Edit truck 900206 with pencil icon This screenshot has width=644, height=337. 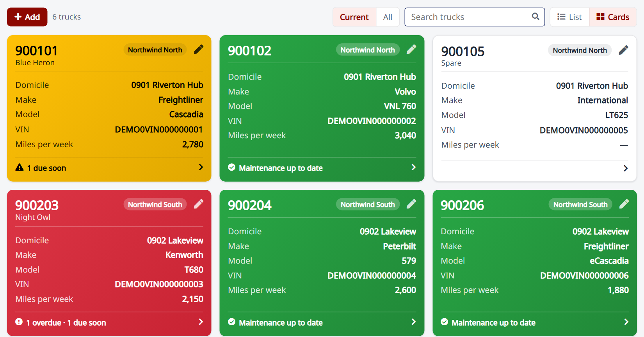pyautogui.click(x=624, y=204)
